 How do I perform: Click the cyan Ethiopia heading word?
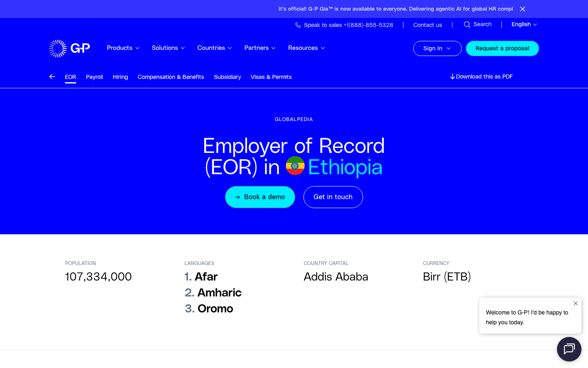point(345,167)
